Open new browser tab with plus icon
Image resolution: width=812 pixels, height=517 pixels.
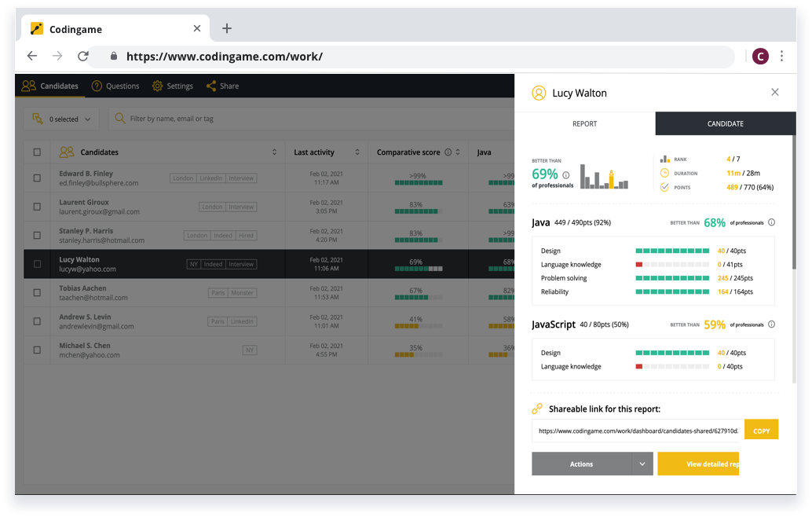point(227,29)
